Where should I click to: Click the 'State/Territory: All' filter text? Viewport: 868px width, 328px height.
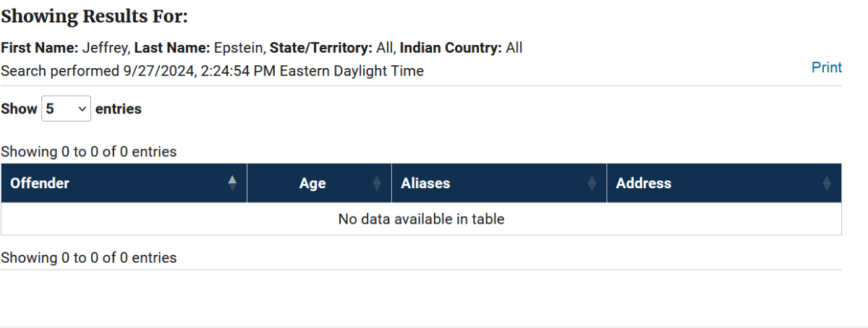coord(333,49)
